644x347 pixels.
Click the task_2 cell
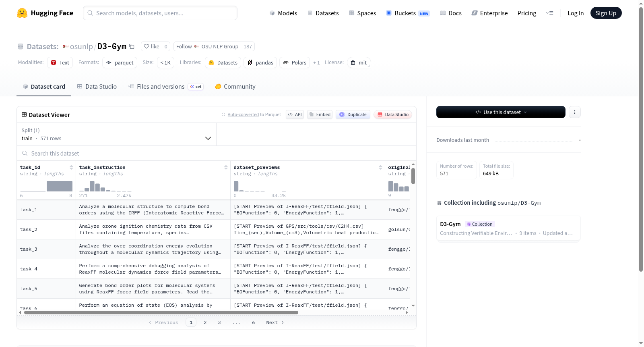[x=46, y=229]
